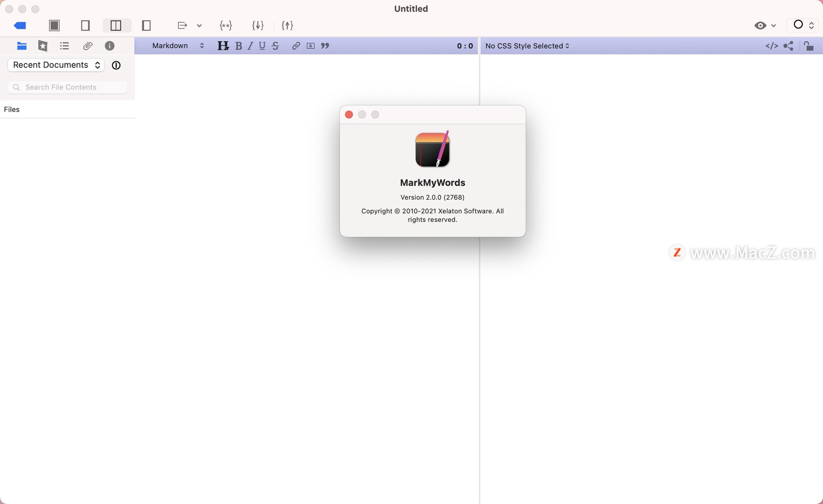Image resolution: width=823 pixels, height=504 pixels.
Task: Insert a blockquote with the quotes icon
Action: [325, 46]
